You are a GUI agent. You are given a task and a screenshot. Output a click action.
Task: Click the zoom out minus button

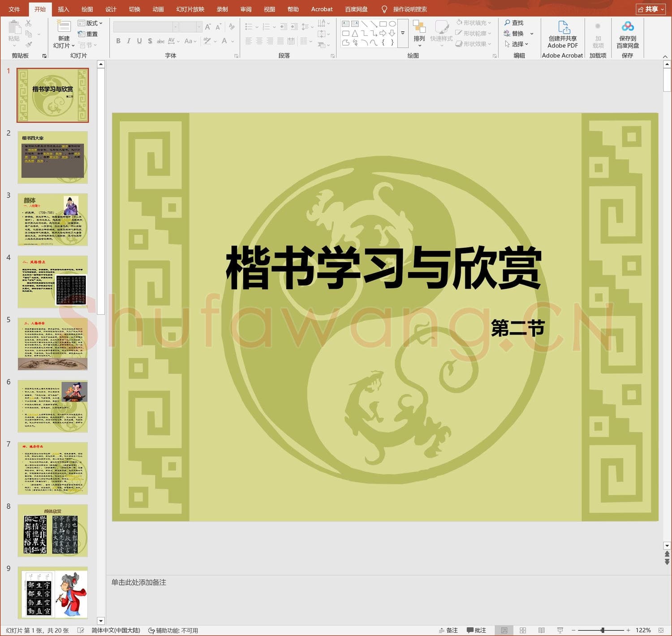(573, 630)
